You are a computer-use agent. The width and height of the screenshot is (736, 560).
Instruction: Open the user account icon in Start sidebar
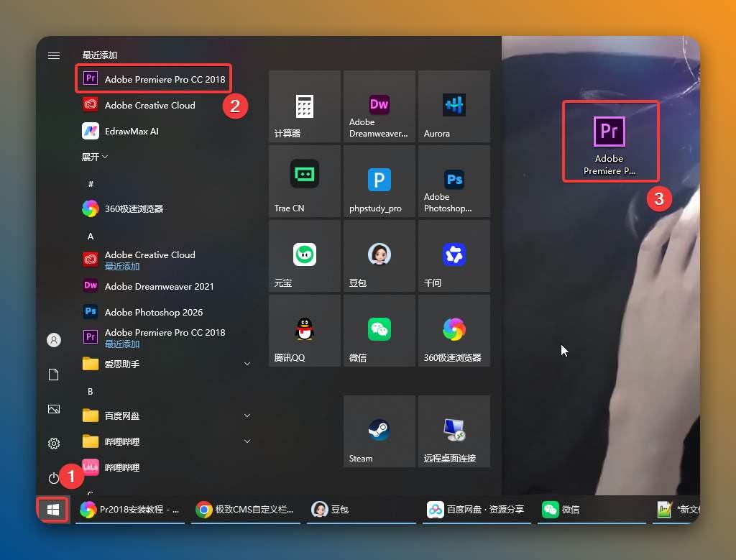click(x=54, y=340)
